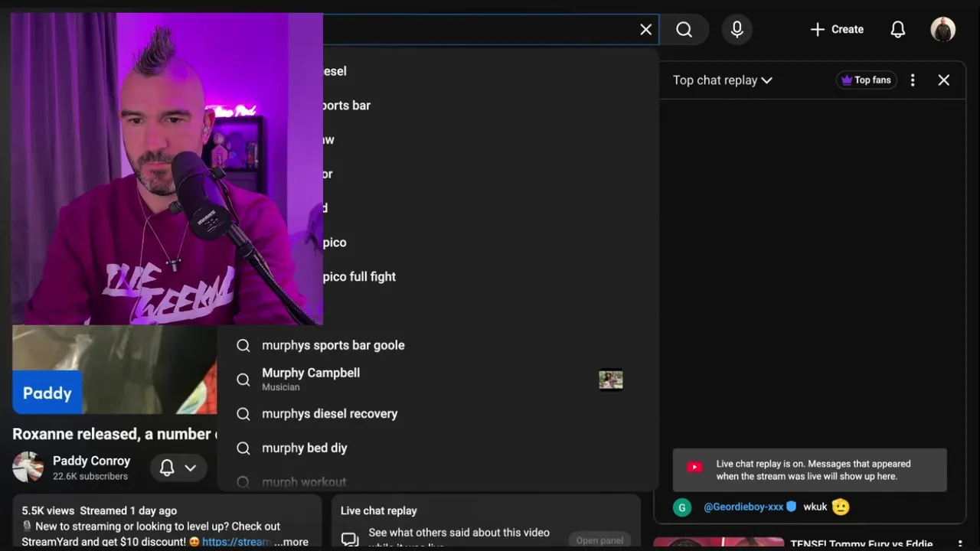The height and width of the screenshot is (551, 980).
Task: Select the Murphy Campbell Musician suggestion
Action: point(438,380)
